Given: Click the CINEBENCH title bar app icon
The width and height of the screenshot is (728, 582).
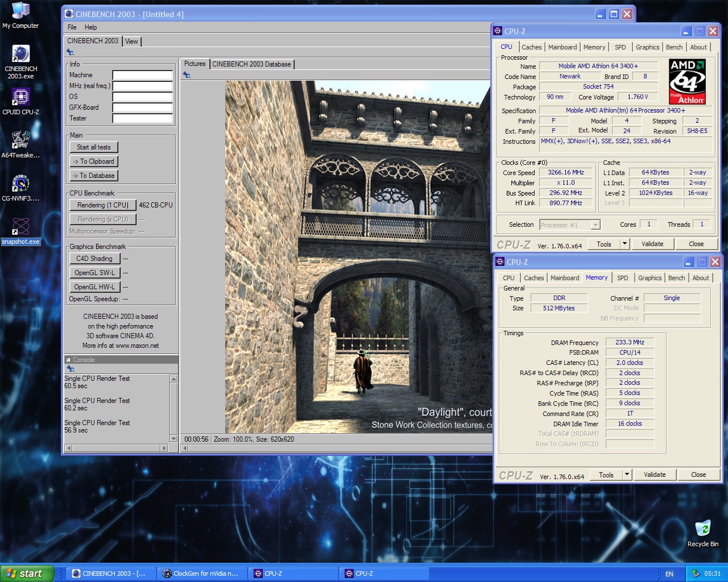Looking at the screenshot, I should coord(69,14).
